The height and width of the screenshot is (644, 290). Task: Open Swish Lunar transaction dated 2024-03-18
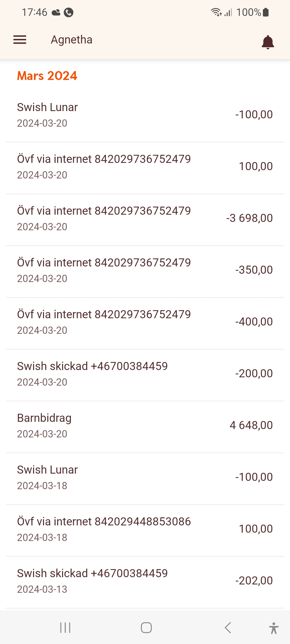pyautogui.click(x=145, y=477)
